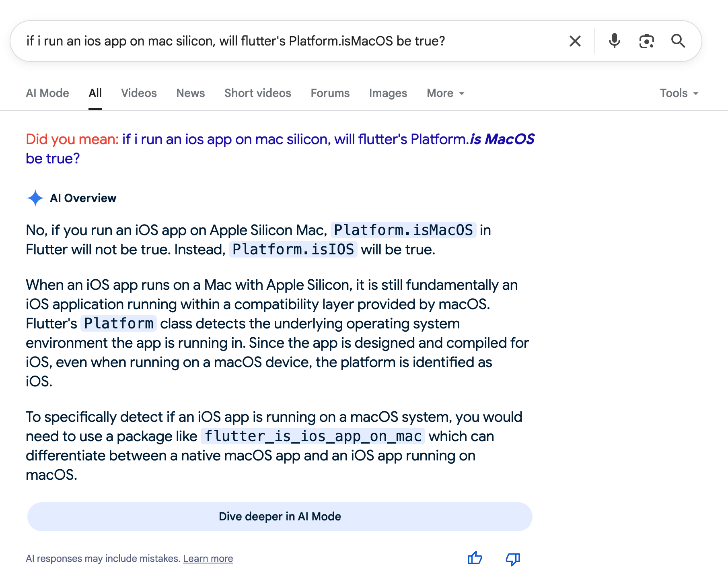Give thumbs down to the AI Overview
Screen dimensions: 728x586
coord(513,559)
